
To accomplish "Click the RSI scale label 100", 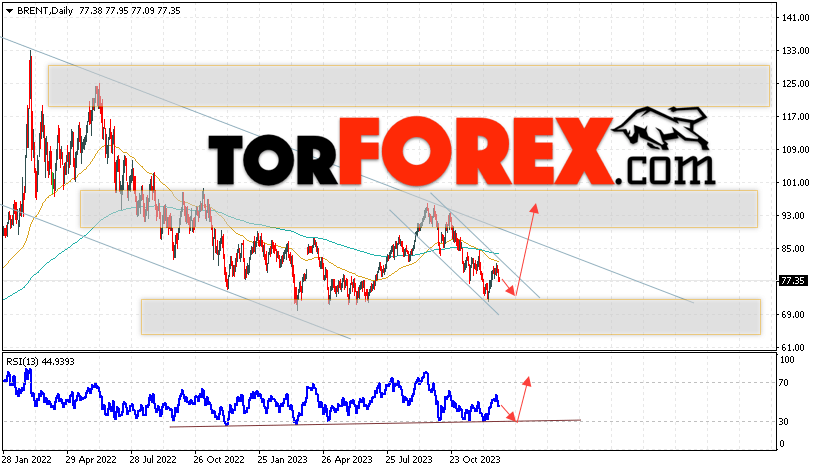I will click(787, 360).
